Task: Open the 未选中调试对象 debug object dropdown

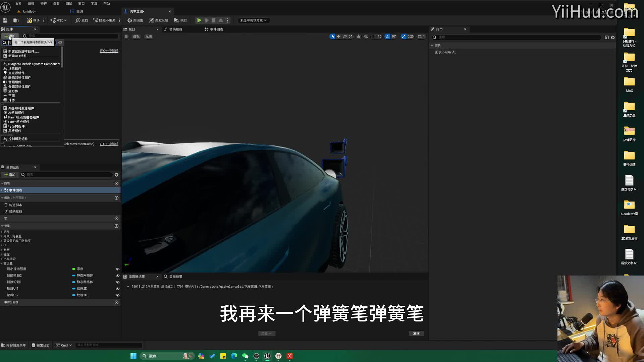Action: [x=253, y=20]
